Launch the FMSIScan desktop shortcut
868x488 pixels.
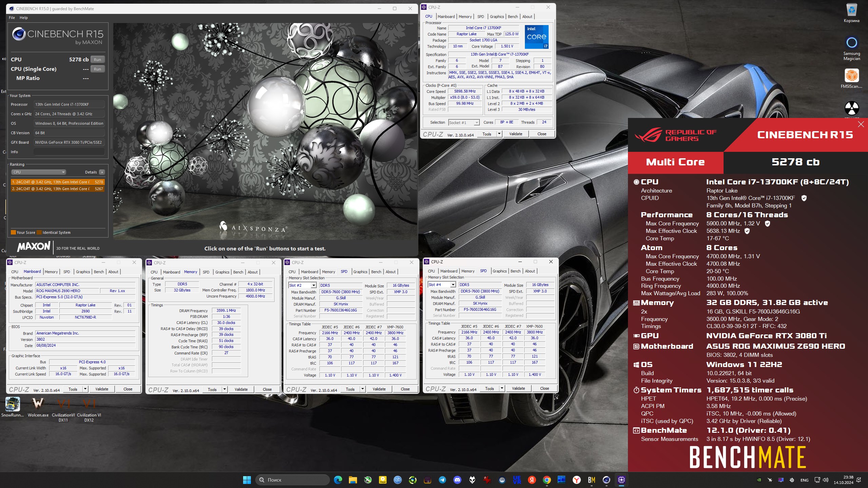click(x=851, y=79)
